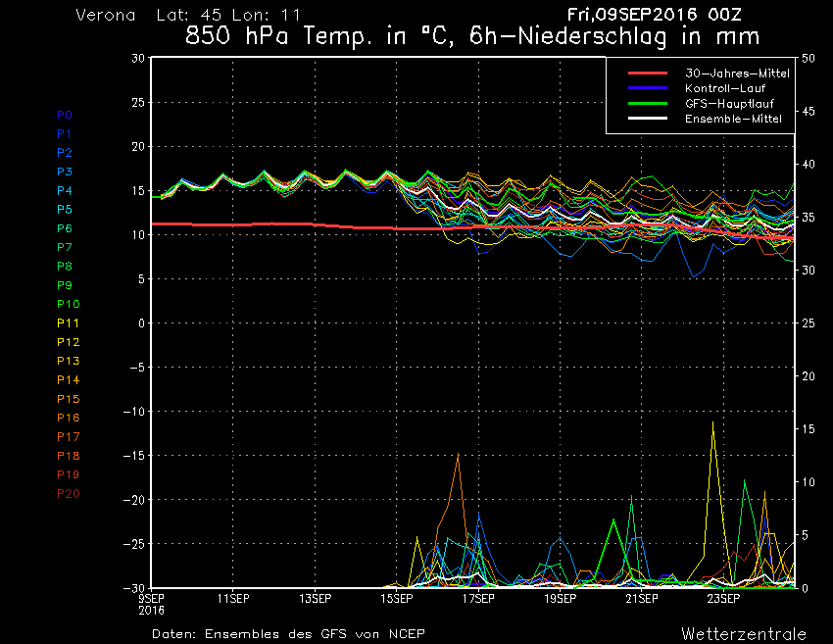Click the "-20" temperature axis value
This screenshot has width=833, height=644.
(x=134, y=500)
